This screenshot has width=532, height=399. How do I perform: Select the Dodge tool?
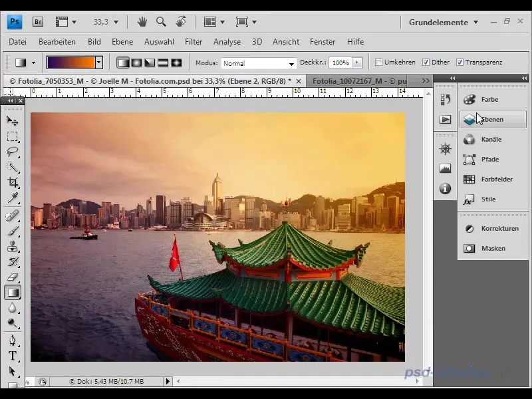(x=13, y=323)
